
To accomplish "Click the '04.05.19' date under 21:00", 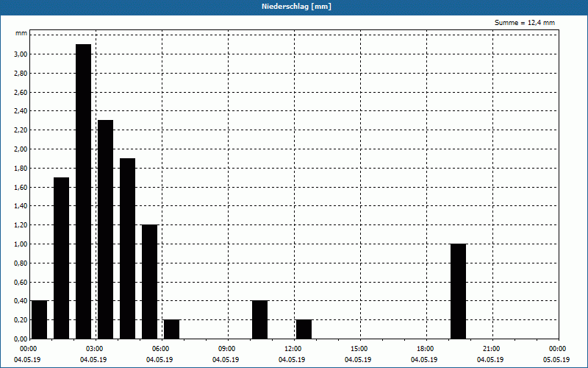I will (x=490, y=360).
